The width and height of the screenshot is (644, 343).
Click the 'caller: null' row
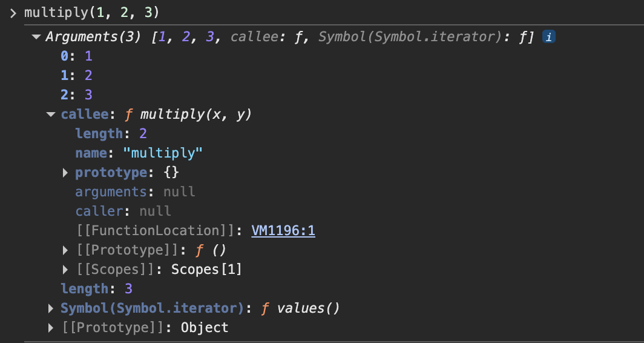point(123,211)
